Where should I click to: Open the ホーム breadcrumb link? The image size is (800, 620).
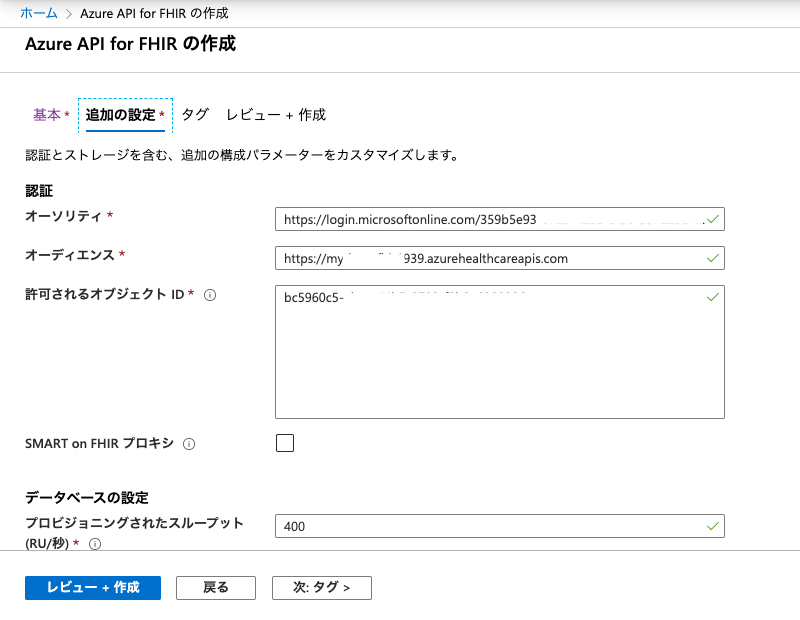click(39, 13)
